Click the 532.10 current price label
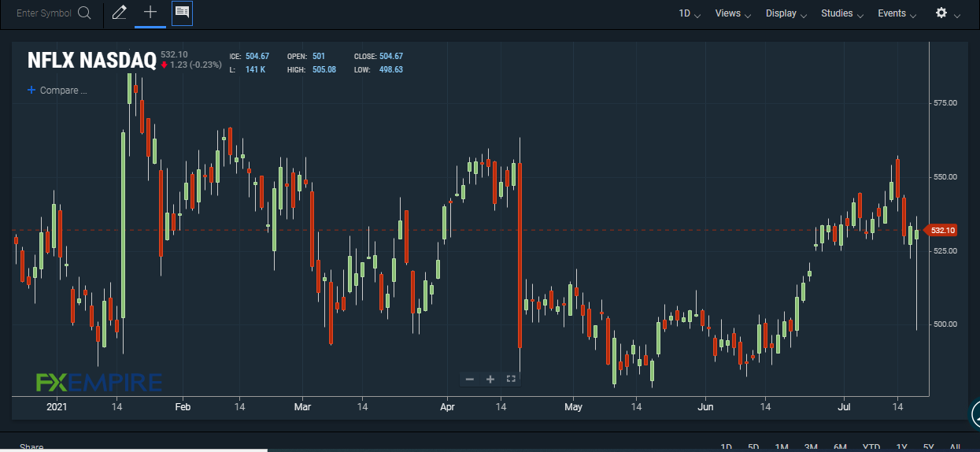Viewport: 980px width, 452px height. tap(941, 230)
